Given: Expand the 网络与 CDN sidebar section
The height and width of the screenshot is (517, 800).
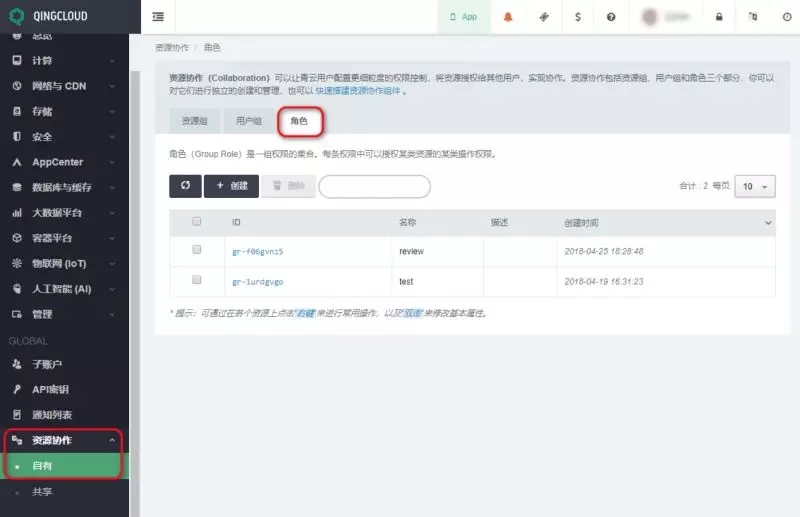Looking at the screenshot, I should tap(65, 86).
